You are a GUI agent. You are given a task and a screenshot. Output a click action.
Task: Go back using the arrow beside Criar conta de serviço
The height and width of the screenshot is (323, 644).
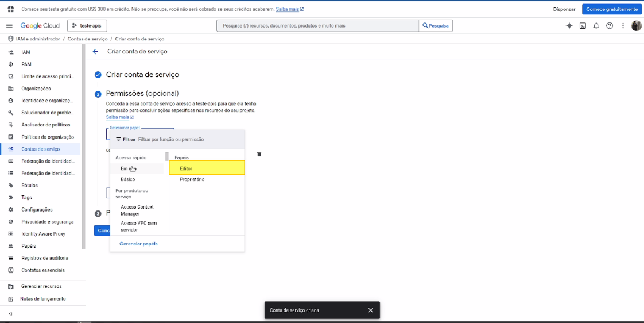pos(96,51)
